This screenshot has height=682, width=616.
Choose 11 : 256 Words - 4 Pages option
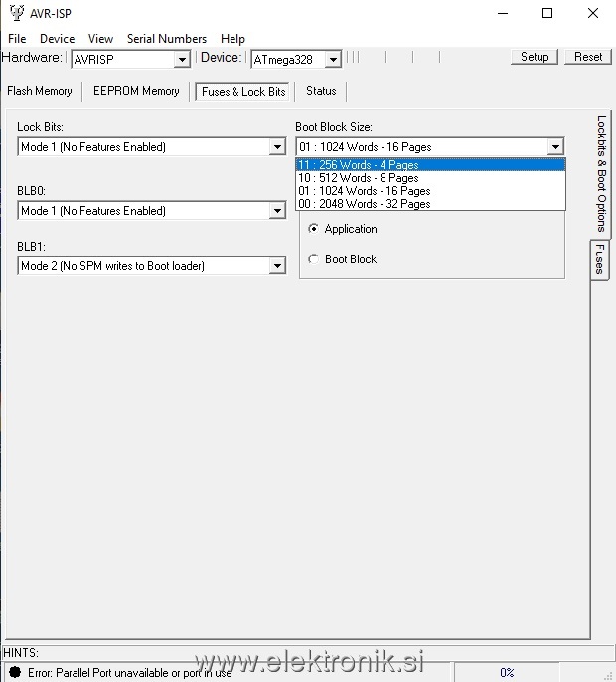430,165
